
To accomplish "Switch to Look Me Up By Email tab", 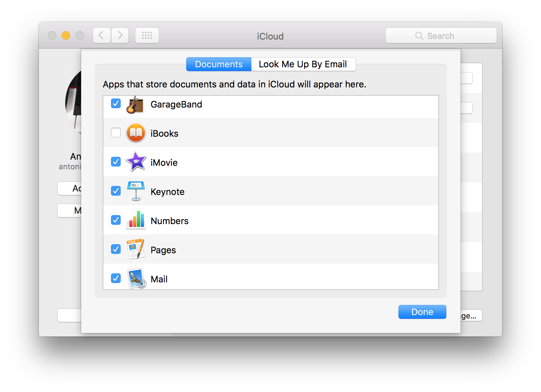I will (303, 64).
